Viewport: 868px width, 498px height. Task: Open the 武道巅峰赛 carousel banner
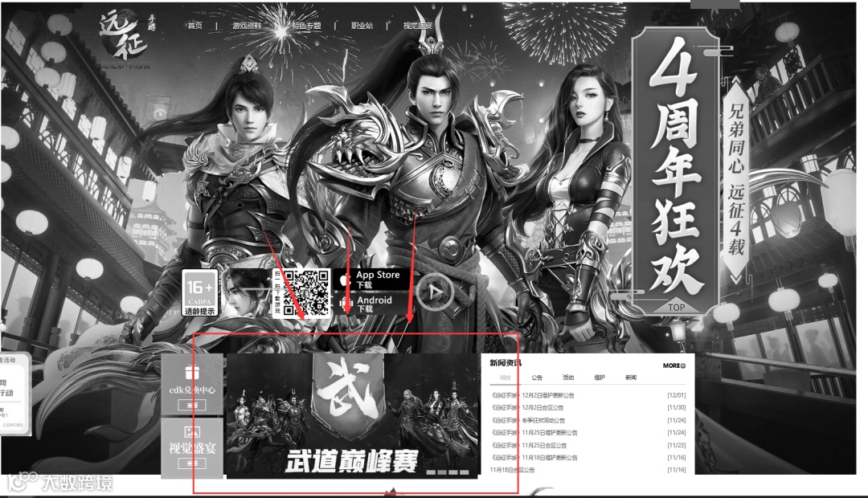click(353, 415)
